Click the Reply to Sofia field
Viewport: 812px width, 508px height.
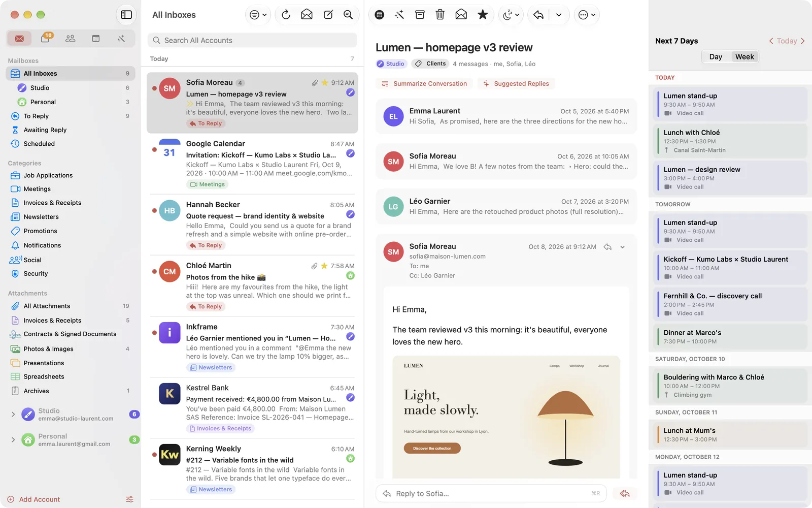491,493
